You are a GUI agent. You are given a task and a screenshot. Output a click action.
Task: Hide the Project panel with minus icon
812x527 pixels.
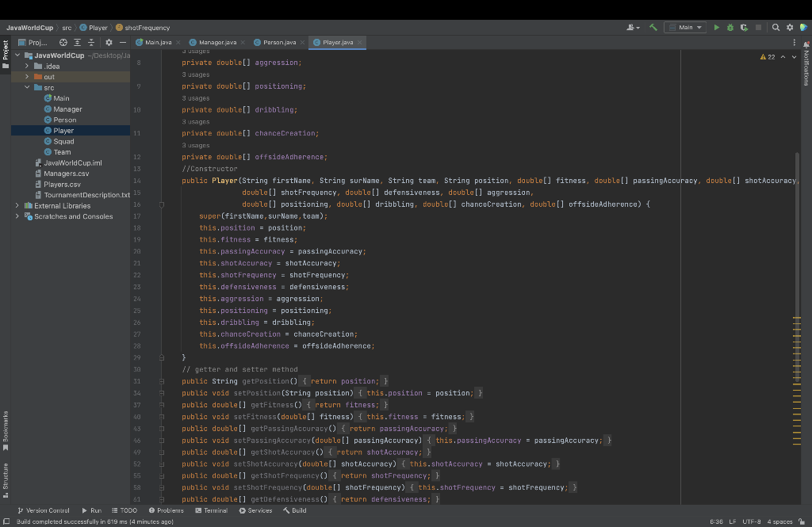[x=123, y=42]
